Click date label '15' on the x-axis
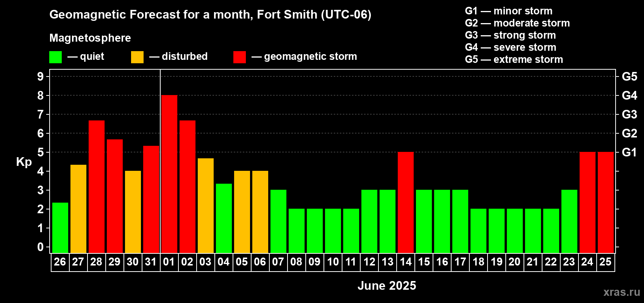 pyautogui.click(x=424, y=262)
